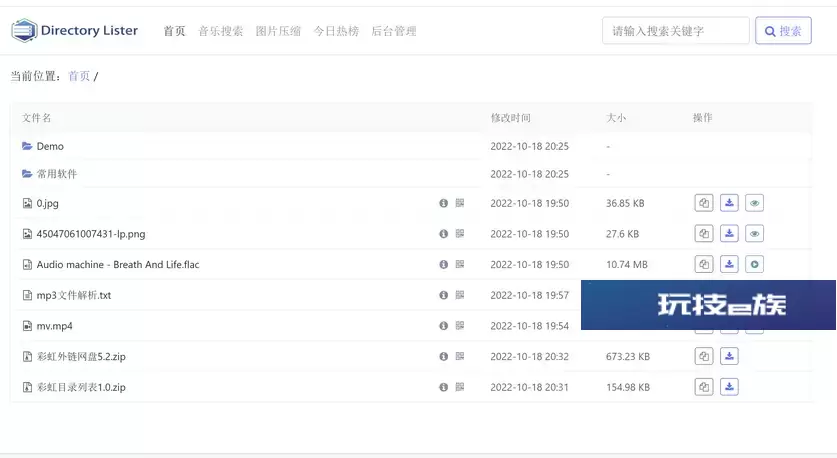This screenshot has height=458, width=837.
Task: Open file 彩虹外链网盘5.2.zip
Action: point(81,357)
